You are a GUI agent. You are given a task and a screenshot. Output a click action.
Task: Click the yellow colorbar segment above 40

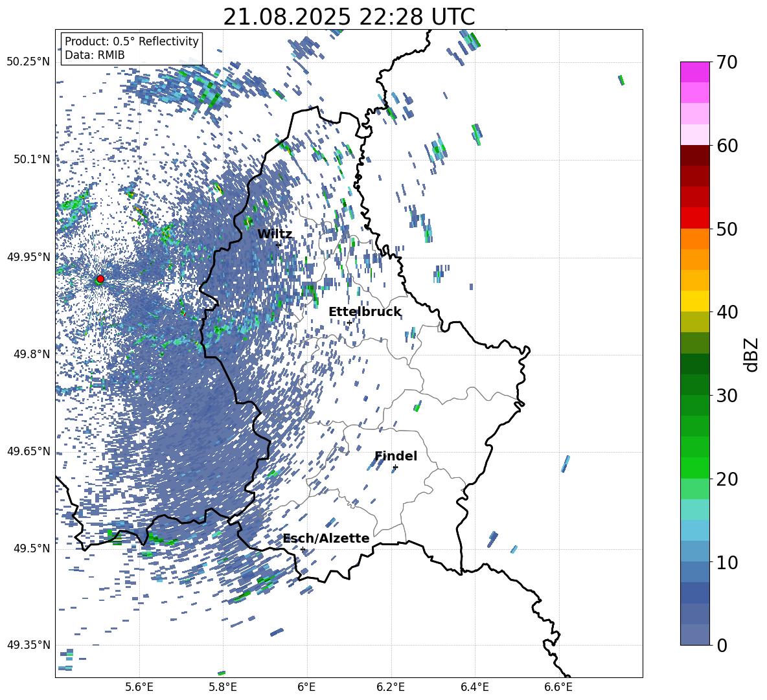pyautogui.click(x=695, y=301)
